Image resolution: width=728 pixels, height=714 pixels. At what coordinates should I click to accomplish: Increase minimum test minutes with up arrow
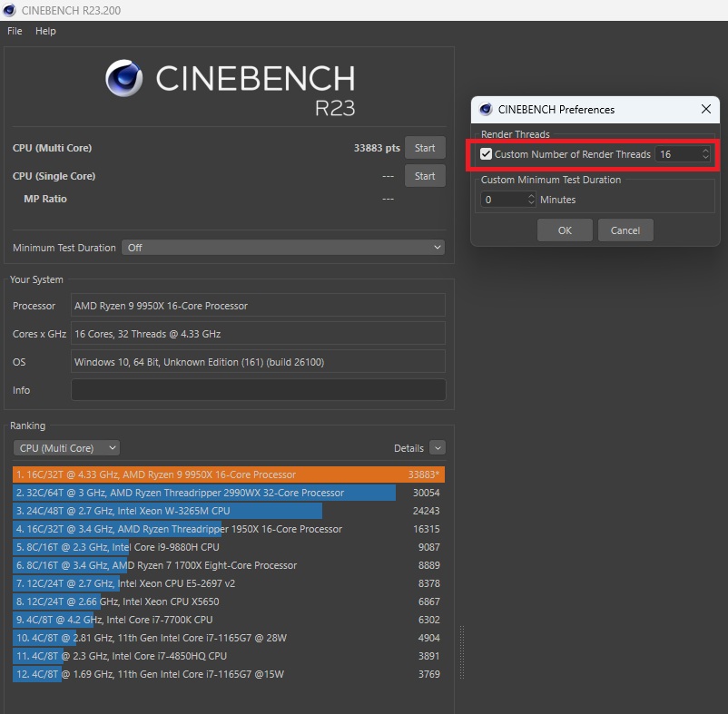531,196
